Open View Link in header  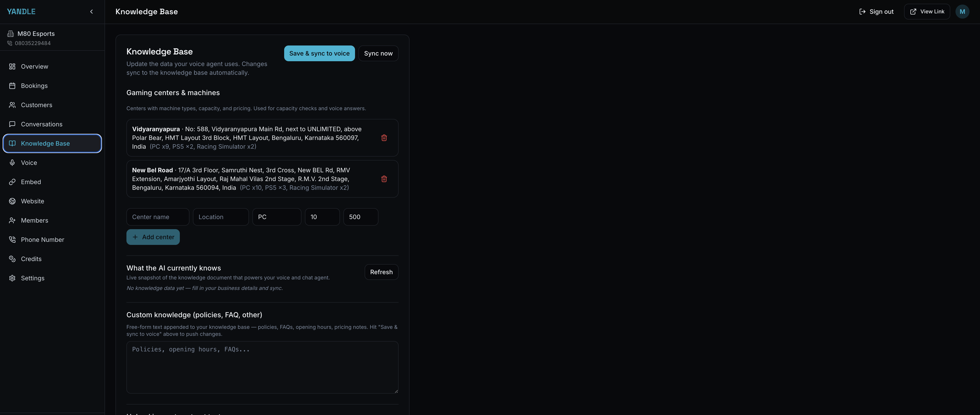click(x=927, y=12)
